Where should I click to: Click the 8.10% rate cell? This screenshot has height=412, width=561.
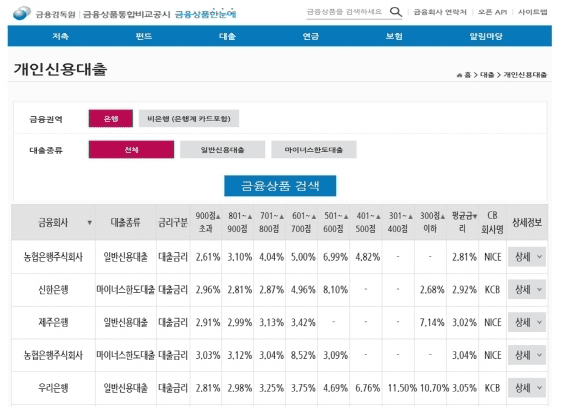(x=335, y=289)
